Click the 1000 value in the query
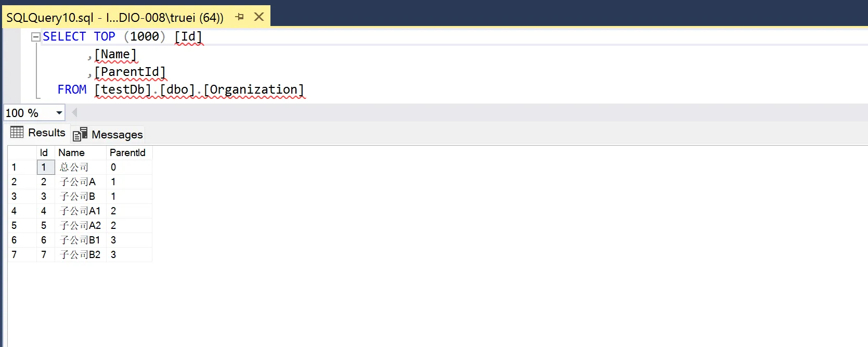Viewport: 868px width, 347px height. click(145, 36)
